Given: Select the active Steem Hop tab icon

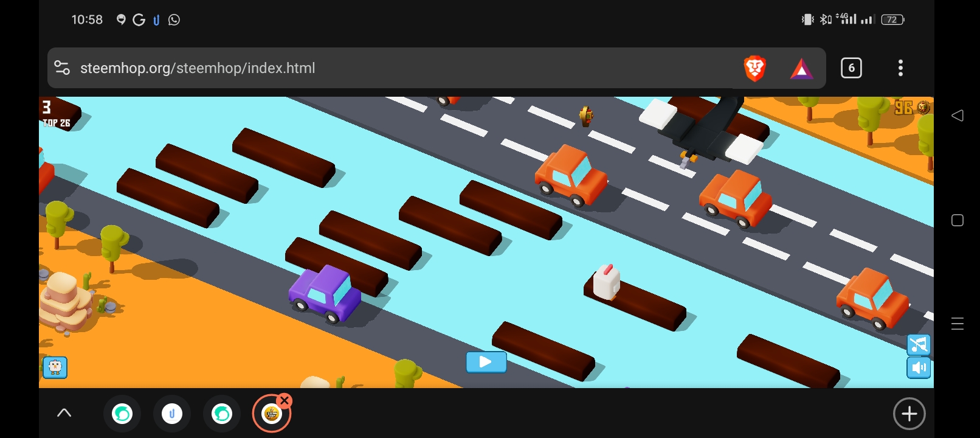Looking at the screenshot, I should (271, 414).
